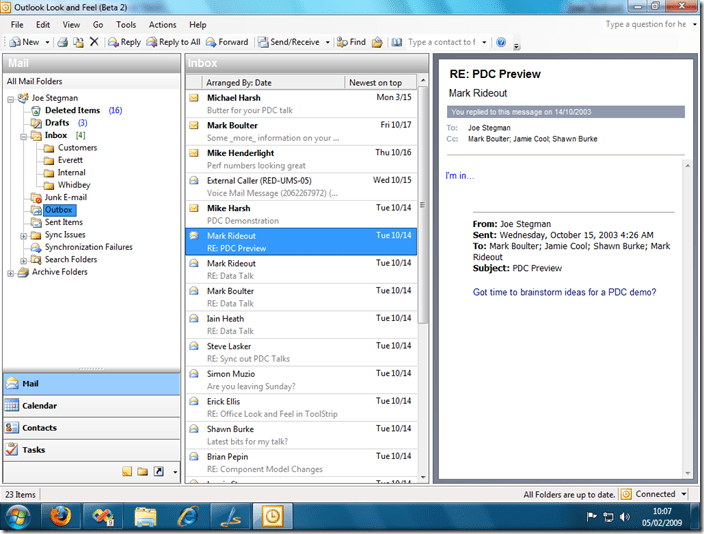Viewport: 704px width, 534px height.
Task: Click the Firefox icon in the taskbar
Action: click(62, 516)
